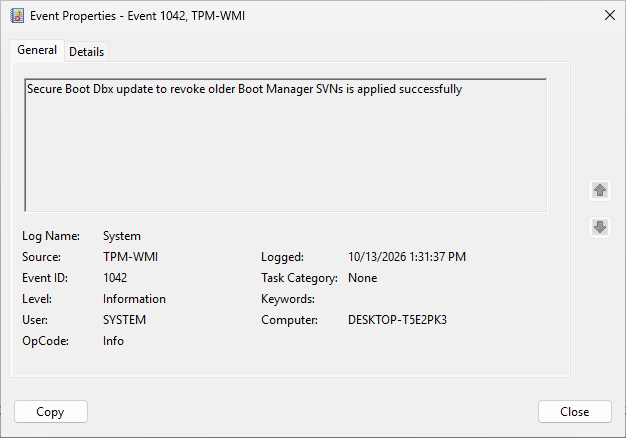Select the Log Name value System
Image resolution: width=626 pixels, height=438 pixels.
122,236
